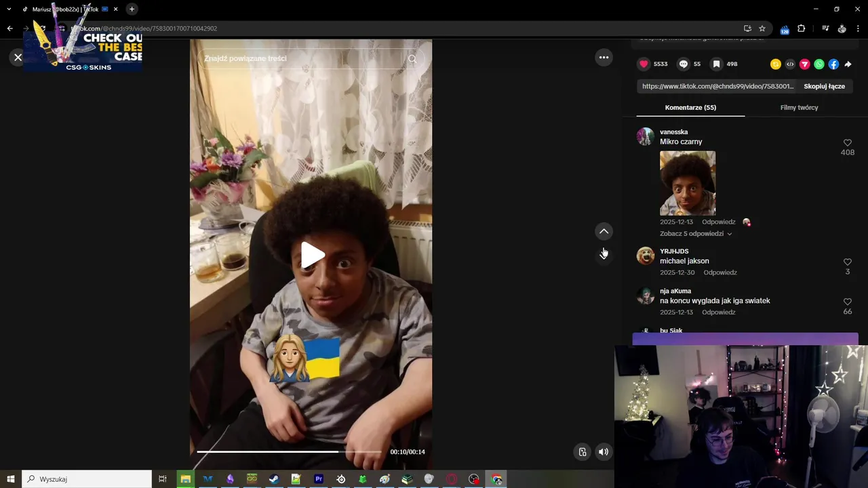Reply to vanesska's comment via 'Odpowiedz'

[718, 222]
